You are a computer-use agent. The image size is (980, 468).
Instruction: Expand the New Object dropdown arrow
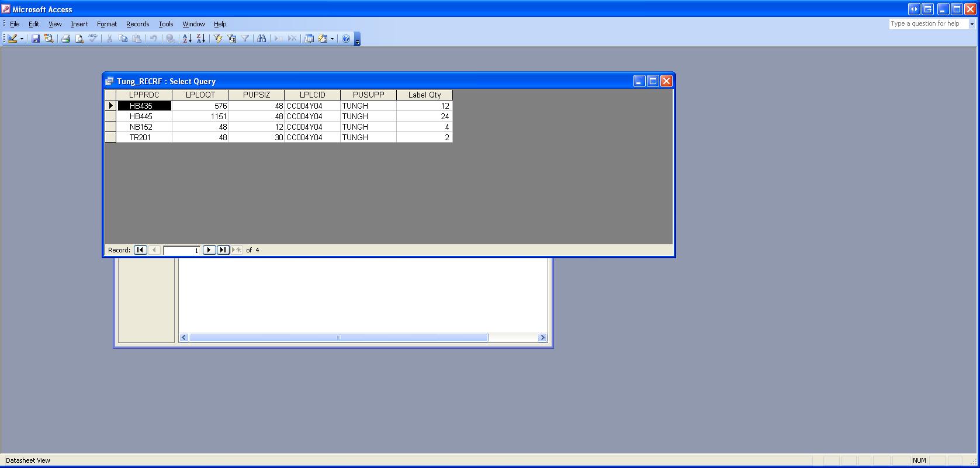(x=332, y=39)
